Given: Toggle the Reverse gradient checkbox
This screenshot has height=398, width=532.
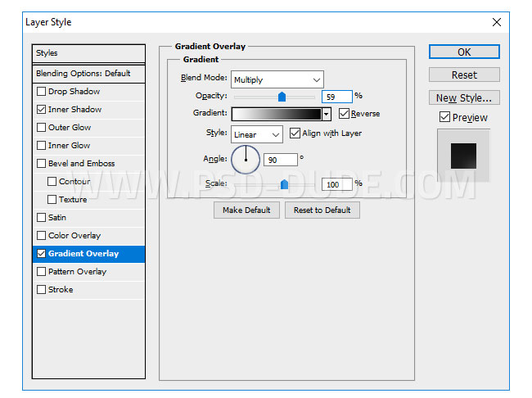Looking at the screenshot, I should (x=344, y=114).
